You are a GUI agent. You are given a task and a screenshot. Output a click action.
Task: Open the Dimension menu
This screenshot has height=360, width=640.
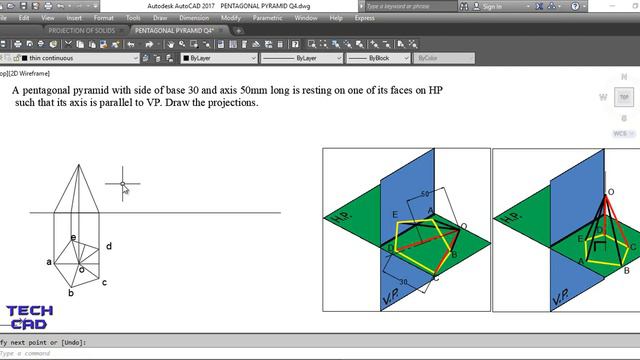194,18
